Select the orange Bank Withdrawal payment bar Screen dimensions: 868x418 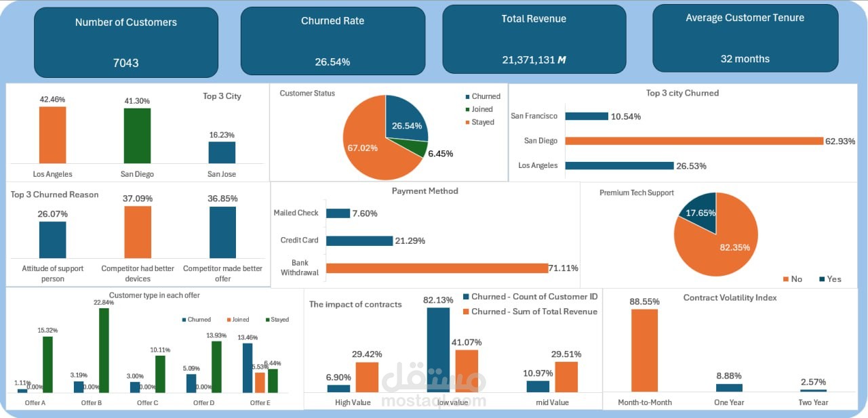click(x=437, y=268)
